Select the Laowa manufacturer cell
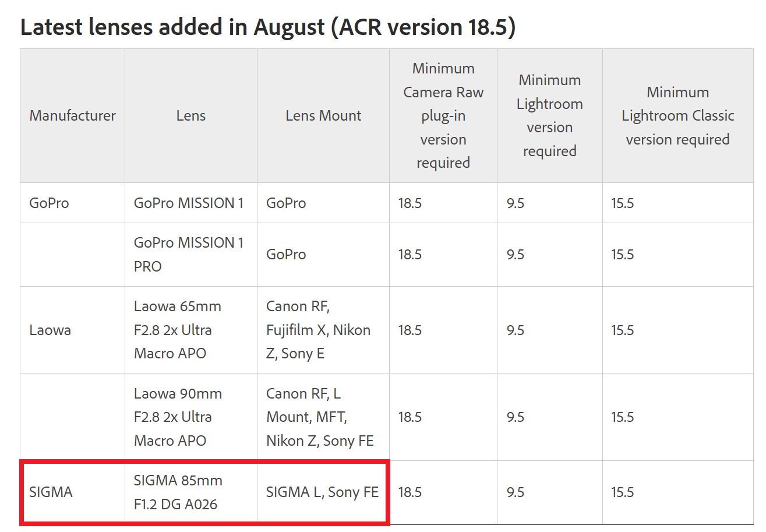Screen dimensions: 766x532 [x=73, y=330]
